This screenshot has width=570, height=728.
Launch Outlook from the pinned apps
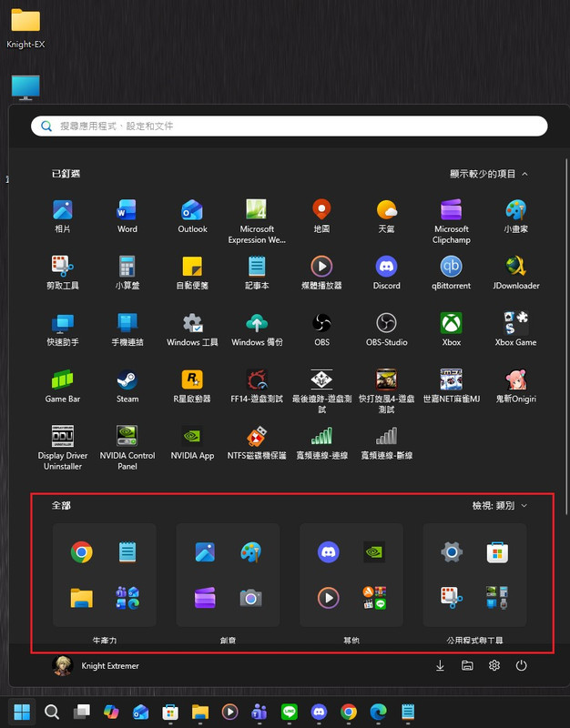[x=192, y=216]
